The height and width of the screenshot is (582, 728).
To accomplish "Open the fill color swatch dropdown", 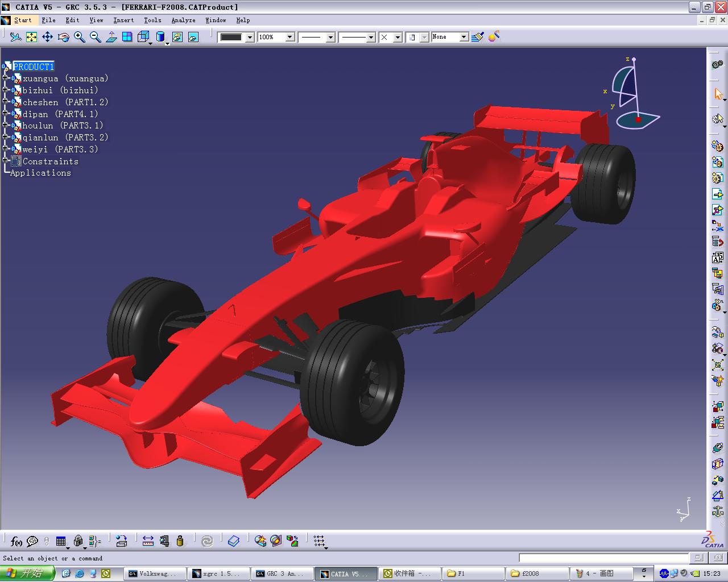I will [249, 37].
